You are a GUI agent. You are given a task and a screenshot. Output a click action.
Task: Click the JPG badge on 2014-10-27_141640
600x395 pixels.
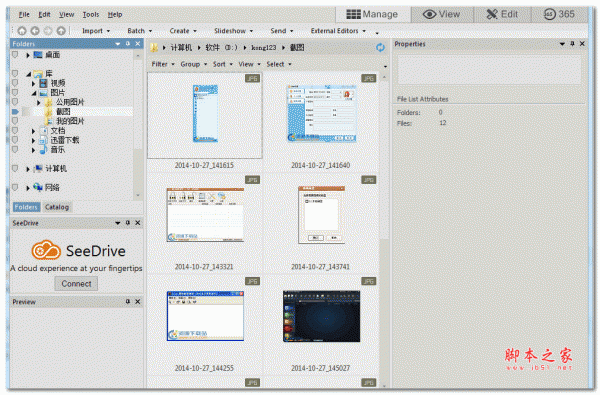tap(368, 78)
